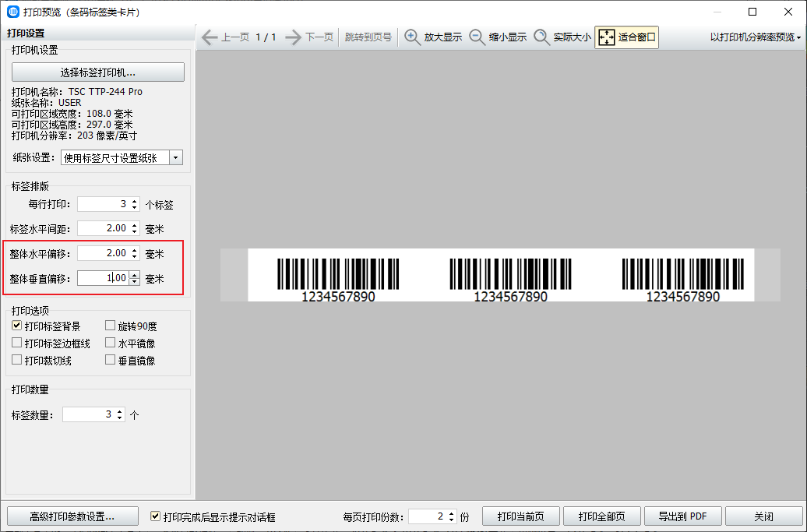Screen dimensions: 807x532
Task: Adjust 每页打印份数 spinner arrows
Action: tap(451, 516)
